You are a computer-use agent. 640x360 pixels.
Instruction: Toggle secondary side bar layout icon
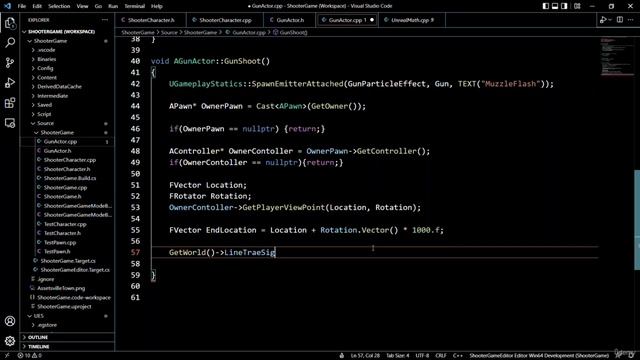coord(564,6)
